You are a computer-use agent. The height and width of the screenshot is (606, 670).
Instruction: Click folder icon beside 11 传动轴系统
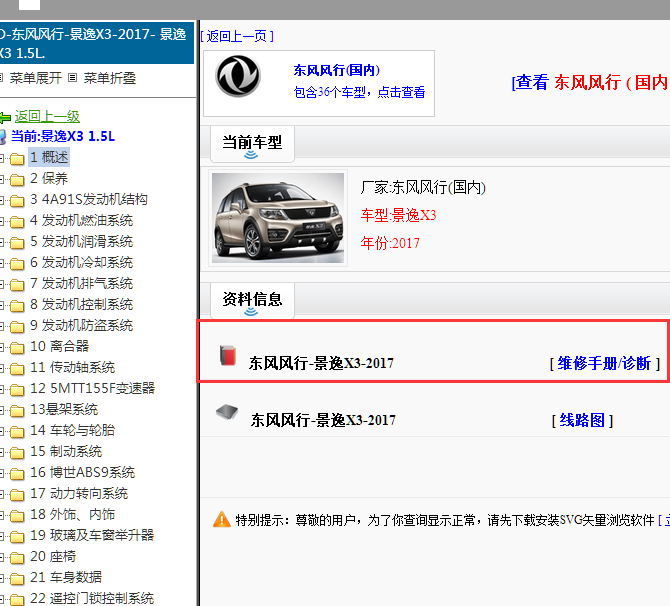17,369
